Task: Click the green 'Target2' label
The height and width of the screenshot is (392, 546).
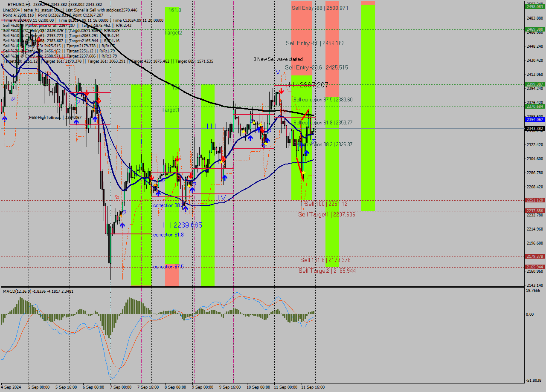Action: [173, 32]
